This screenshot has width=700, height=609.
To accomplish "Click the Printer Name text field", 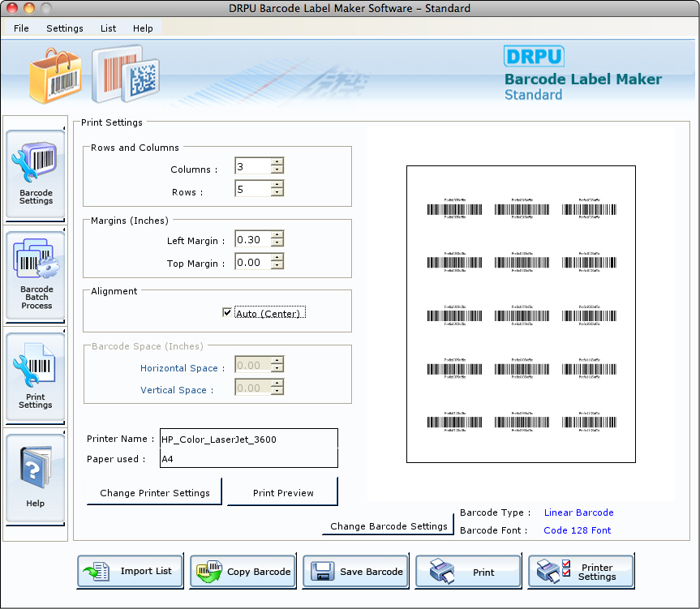I will [x=249, y=439].
